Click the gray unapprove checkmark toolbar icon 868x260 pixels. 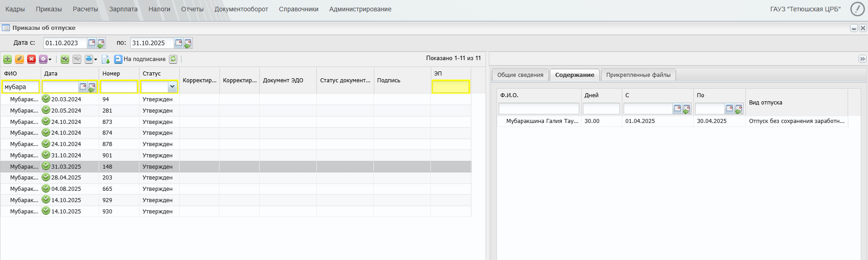point(77,59)
